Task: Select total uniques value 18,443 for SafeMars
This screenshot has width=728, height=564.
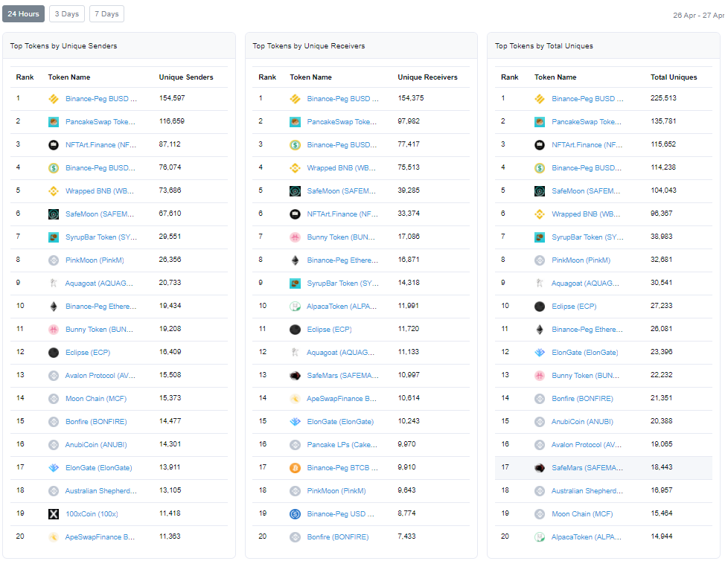Action: [x=662, y=467]
